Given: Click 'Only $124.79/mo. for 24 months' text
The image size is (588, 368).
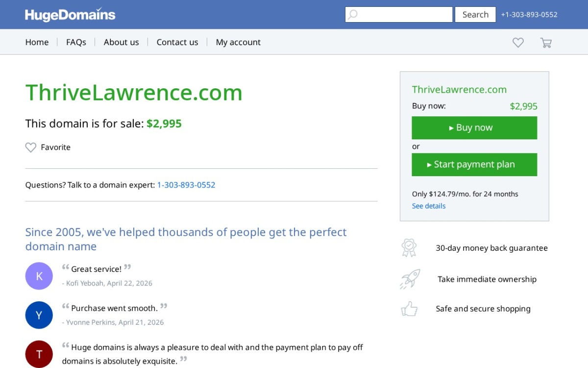Looking at the screenshot, I should 465,194.
